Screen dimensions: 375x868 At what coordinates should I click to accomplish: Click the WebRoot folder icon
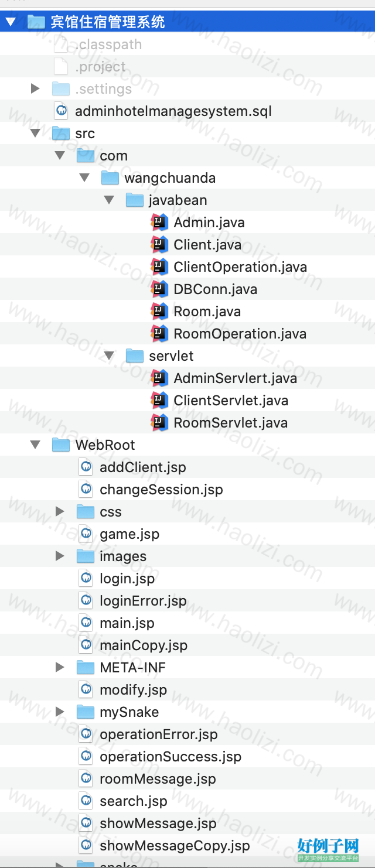[x=61, y=445]
